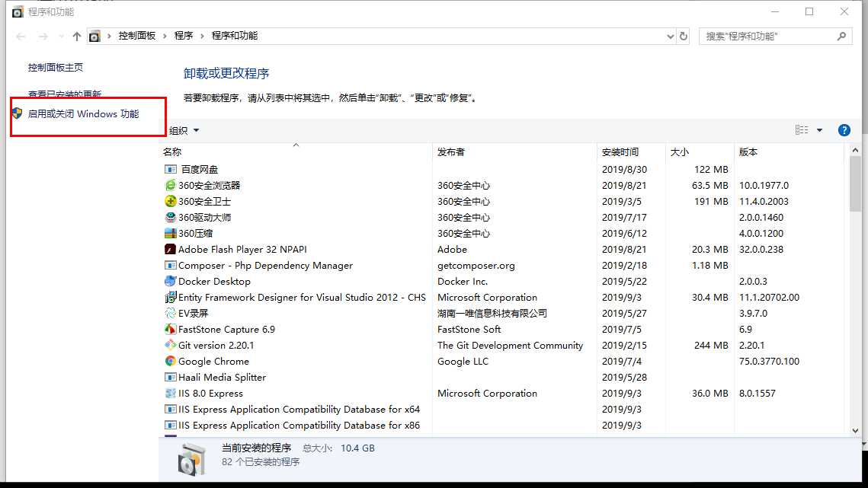
Task: Select the 湖南一唯信息科技有限公司 cell
Action: coord(492,313)
